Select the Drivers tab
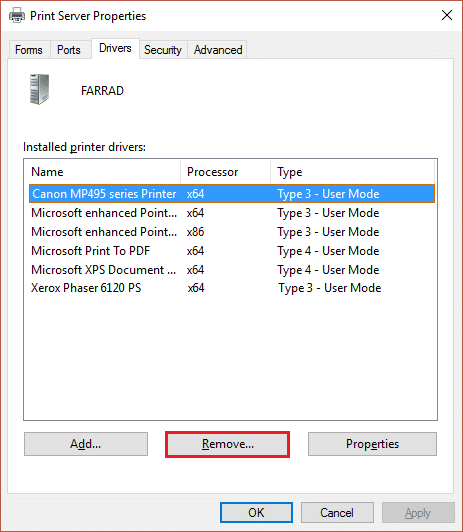Image resolution: width=463 pixels, height=532 pixels. (115, 48)
